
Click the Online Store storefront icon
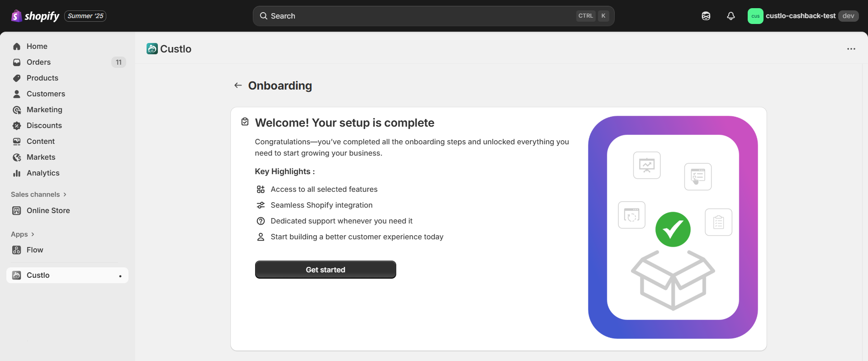coord(17,210)
